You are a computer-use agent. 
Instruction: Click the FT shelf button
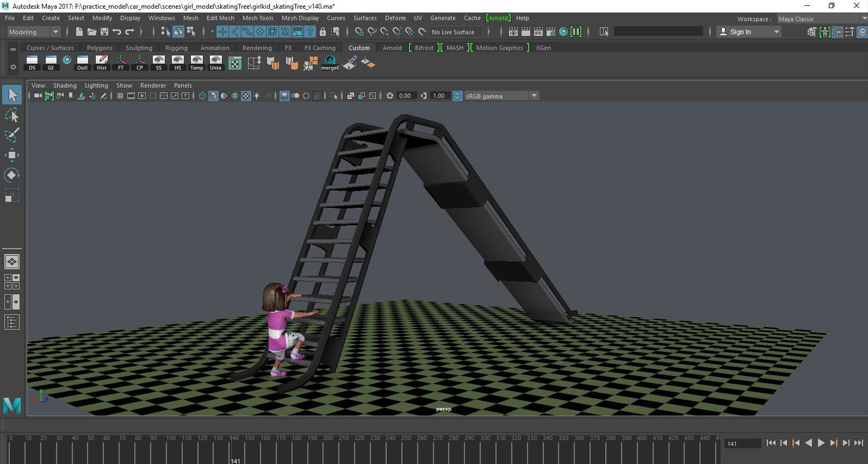point(121,63)
